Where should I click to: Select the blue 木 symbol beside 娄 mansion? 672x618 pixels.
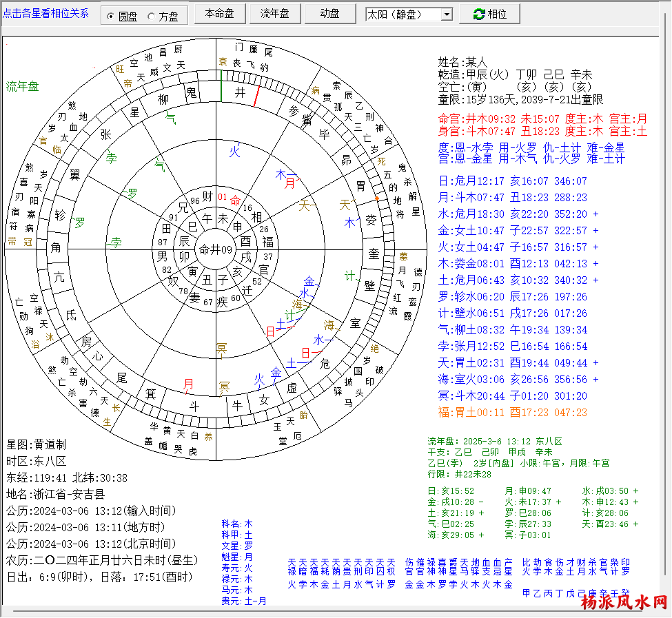(350, 223)
